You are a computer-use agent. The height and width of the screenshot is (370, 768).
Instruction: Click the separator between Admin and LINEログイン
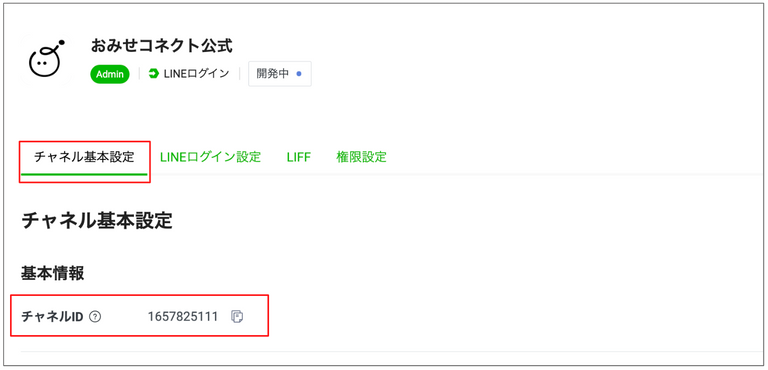pos(139,74)
